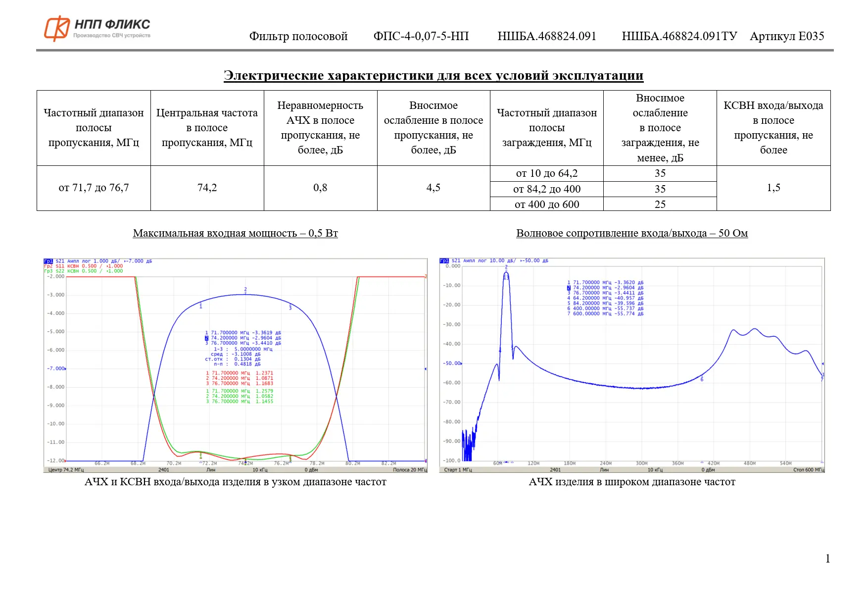Click the highlighted marker 2 in left chart readout
The height and width of the screenshot is (614, 868).
tap(206, 338)
